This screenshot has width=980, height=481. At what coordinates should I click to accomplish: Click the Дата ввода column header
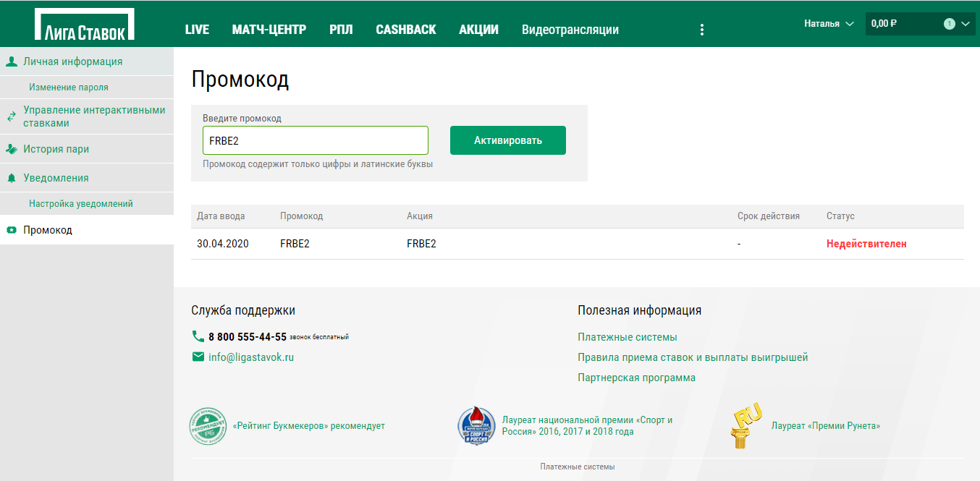point(221,216)
